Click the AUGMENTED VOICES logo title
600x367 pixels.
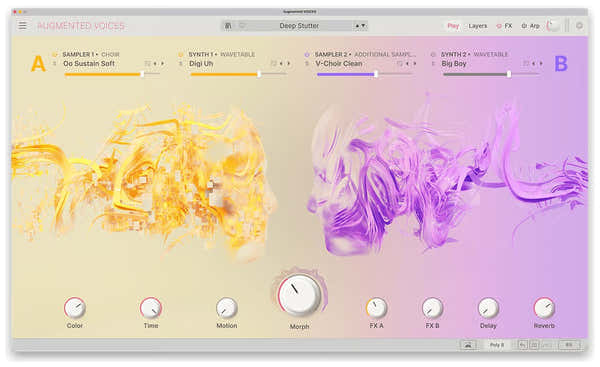point(81,26)
